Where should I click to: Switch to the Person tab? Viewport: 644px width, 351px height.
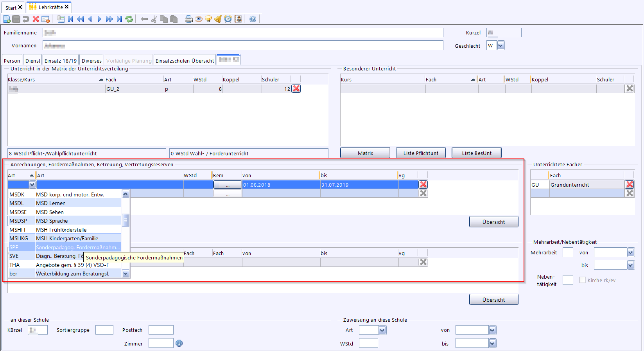[12, 60]
